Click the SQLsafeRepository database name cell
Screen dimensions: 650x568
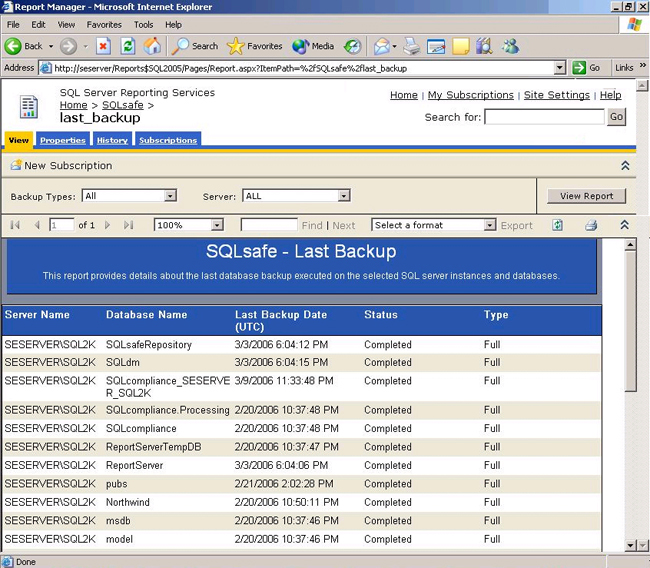[x=148, y=345]
